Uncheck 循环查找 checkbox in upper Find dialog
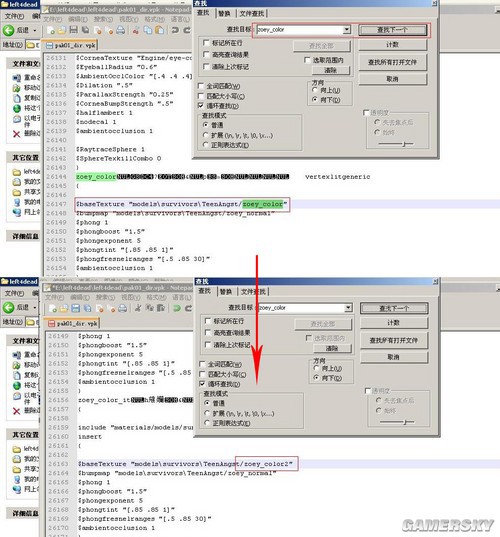This screenshot has width=500, height=537. coord(201,105)
